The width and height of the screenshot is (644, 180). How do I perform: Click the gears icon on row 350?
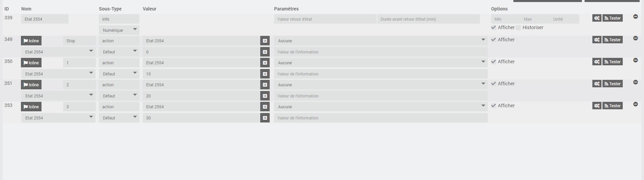(597, 62)
